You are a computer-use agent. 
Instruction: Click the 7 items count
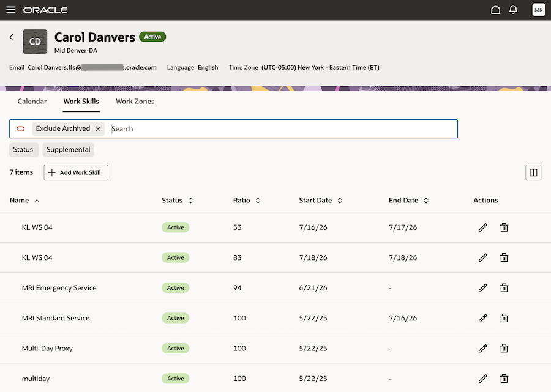point(21,172)
